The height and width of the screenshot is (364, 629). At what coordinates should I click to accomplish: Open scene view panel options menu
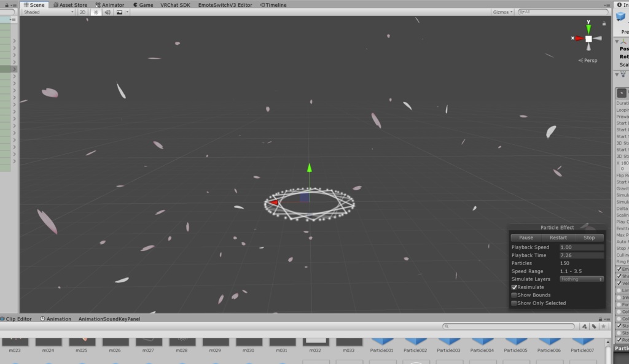coord(607,5)
